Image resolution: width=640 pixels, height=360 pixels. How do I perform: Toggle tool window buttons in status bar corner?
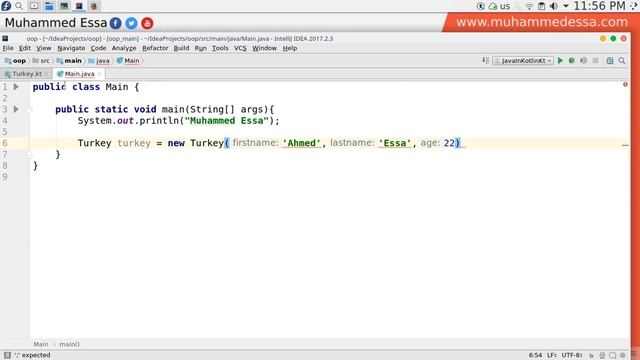[x=7, y=355]
